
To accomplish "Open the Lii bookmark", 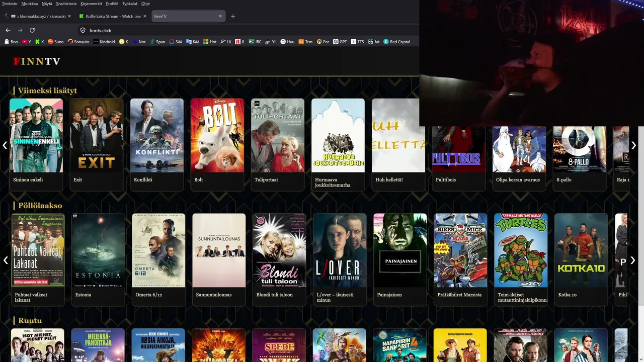I will click(226, 42).
